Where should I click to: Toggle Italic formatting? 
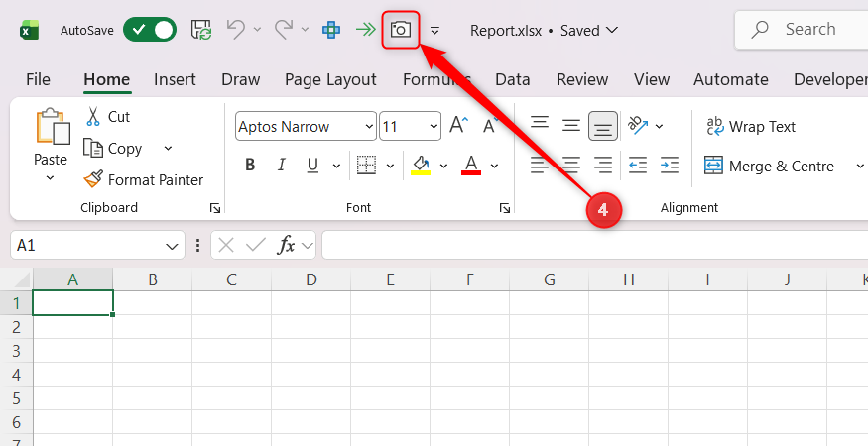281,165
